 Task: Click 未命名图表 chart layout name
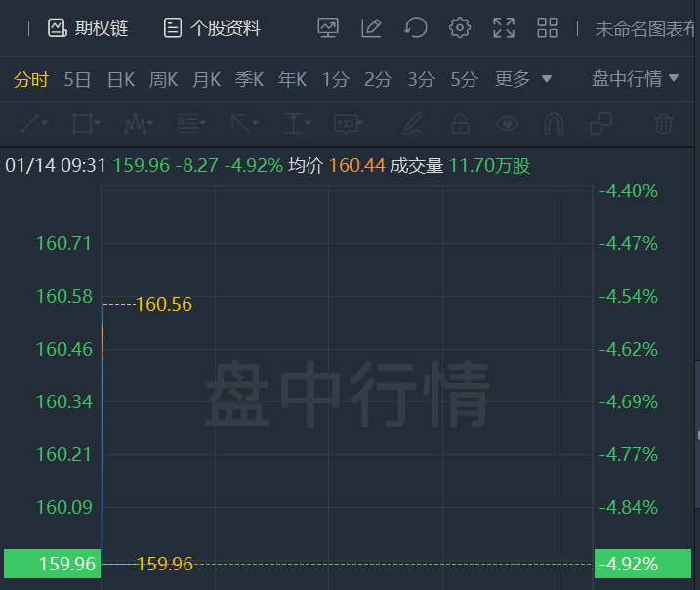coord(644,29)
